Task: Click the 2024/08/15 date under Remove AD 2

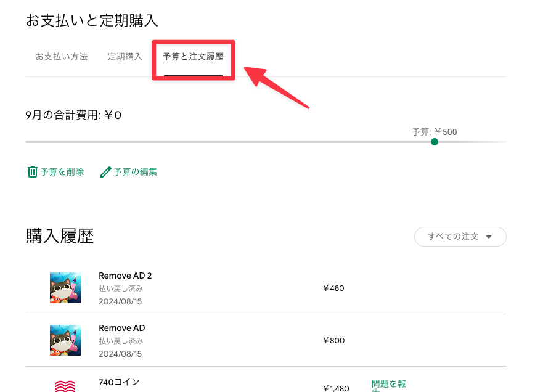Action: click(120, 301)
